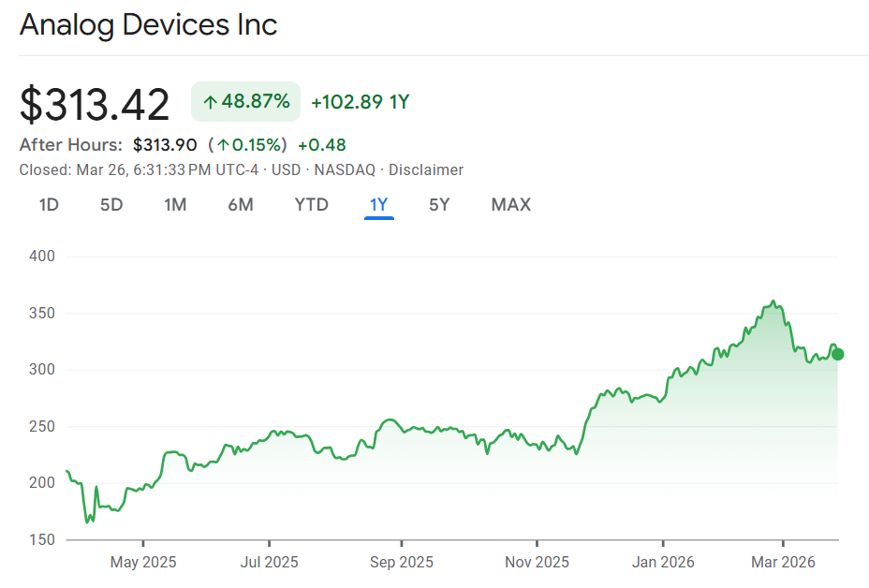
Task: Click the green endpoint dot on the chart
Action: (838, 354)
